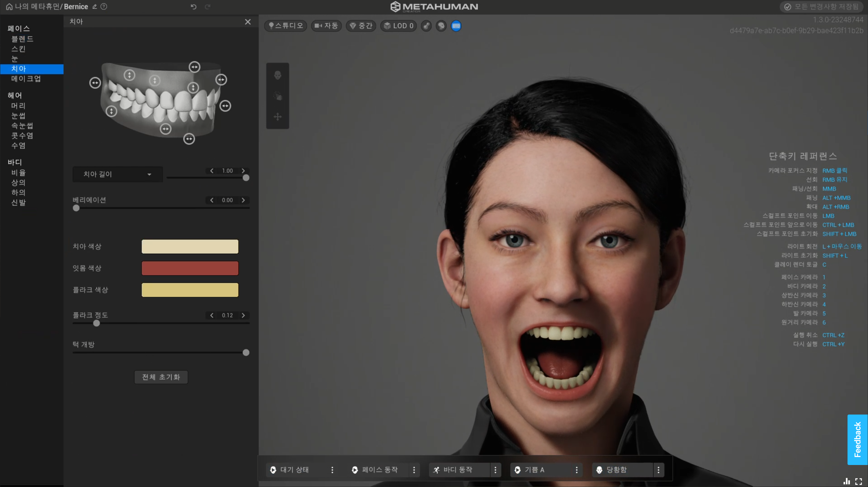
Task: Toggle the keyboard shortcut reference button
Action: click(x=456, y=26)
